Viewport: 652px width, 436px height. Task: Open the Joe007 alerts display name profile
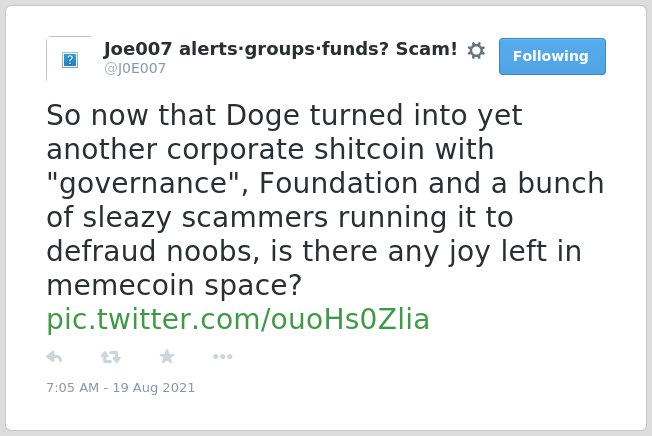281,49
